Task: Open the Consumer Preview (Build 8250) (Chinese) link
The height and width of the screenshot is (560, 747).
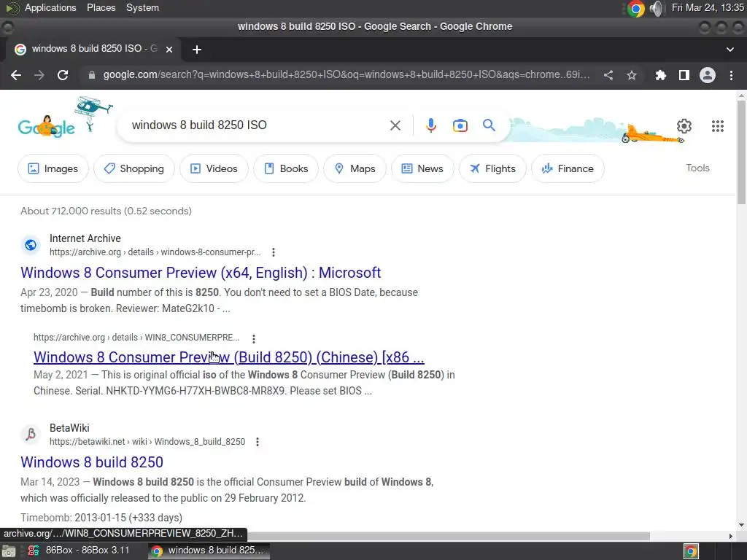Action: (x=228, y=357)
